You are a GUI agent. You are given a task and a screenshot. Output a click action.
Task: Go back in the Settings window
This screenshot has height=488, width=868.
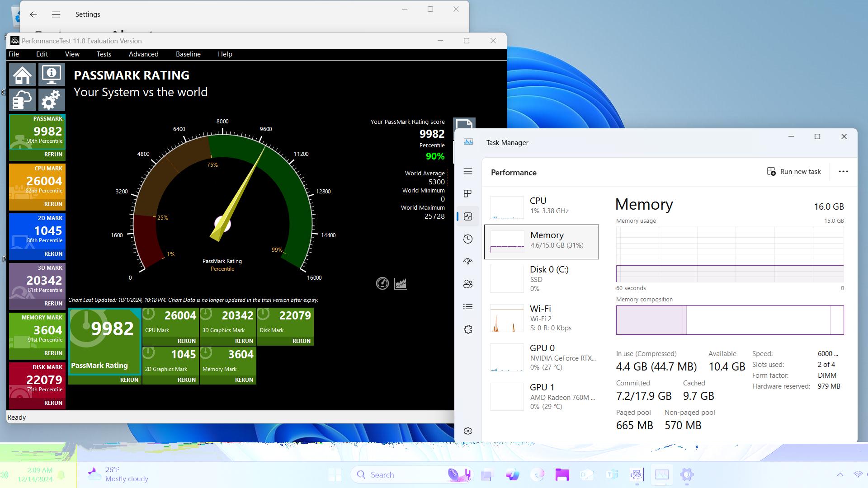[x=33, y=14]
